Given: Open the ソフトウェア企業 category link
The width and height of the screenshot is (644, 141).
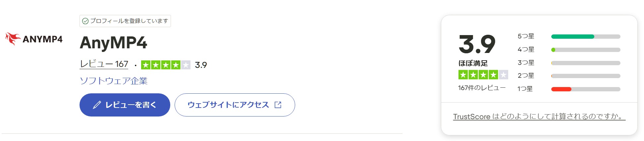Looking at the screenshot, I should [x=114, y=81].
